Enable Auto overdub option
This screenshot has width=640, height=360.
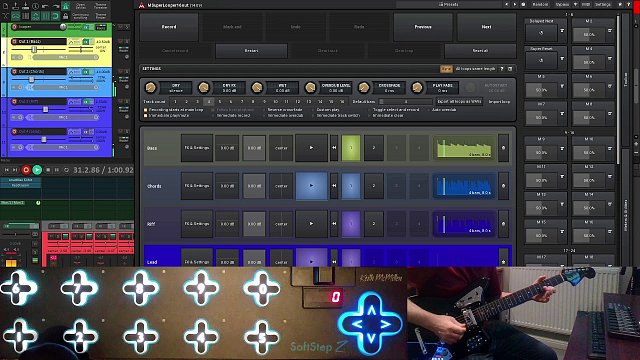click(442, 110)
